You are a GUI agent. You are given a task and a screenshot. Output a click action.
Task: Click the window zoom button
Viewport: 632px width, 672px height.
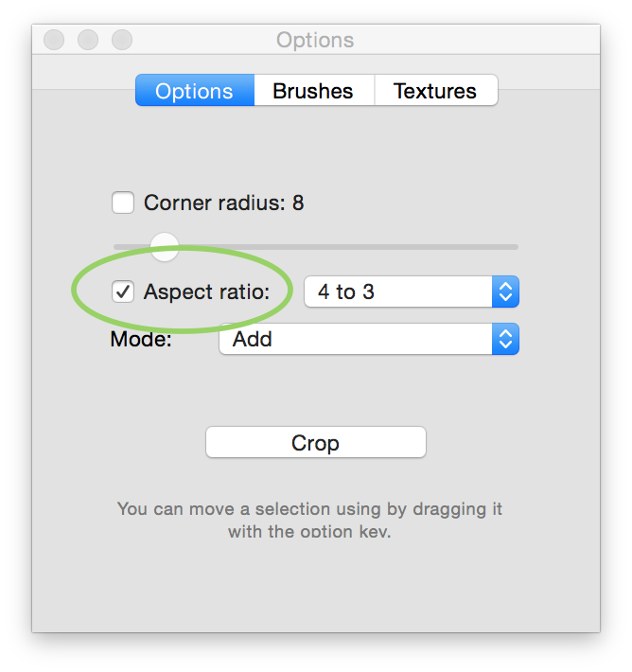point(122,40)
